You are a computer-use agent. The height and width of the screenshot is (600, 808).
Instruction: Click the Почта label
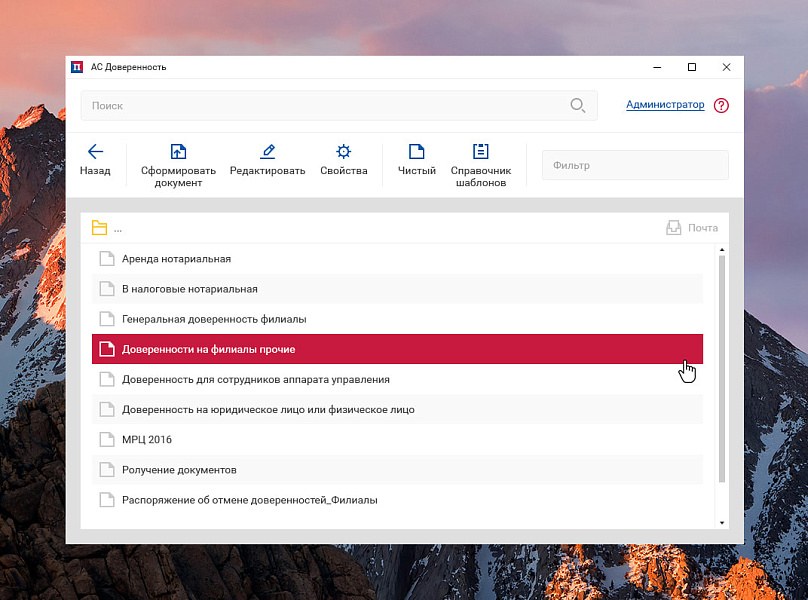pyautogui.click(x=703, y=228)
